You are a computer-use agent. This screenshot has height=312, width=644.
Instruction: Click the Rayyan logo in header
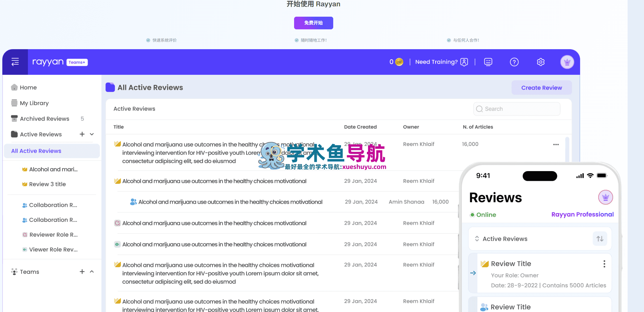coord(48,62)
